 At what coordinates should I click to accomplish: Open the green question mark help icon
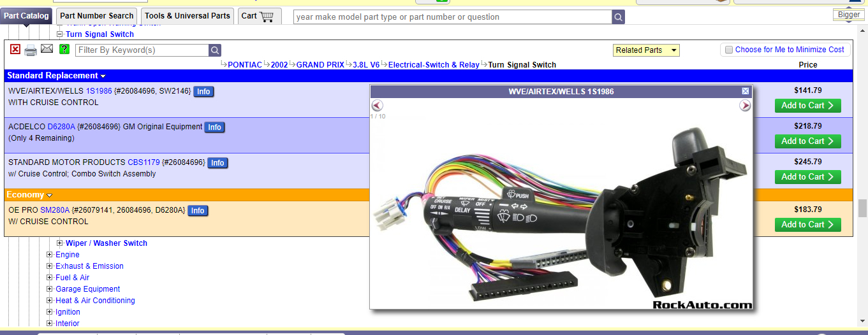click(64, 49)
